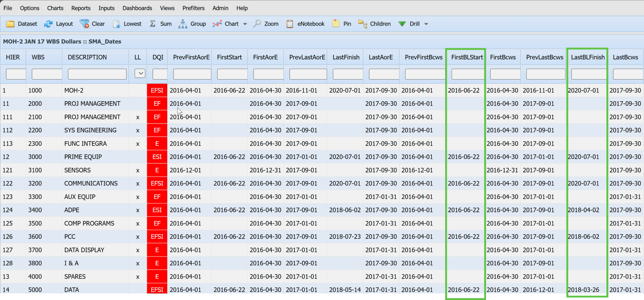The image size is (644, 300).
Task: Click the WBS filter input field
Action: tap(47, 74)
